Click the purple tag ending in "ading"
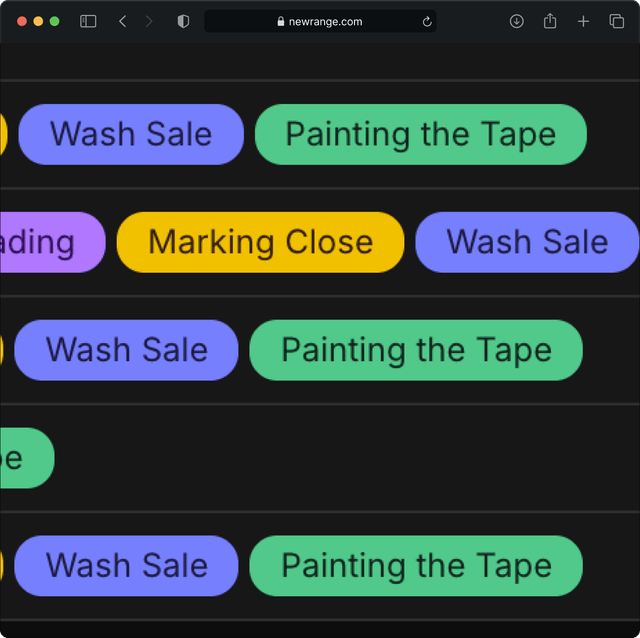 click(x=50, y=242)
